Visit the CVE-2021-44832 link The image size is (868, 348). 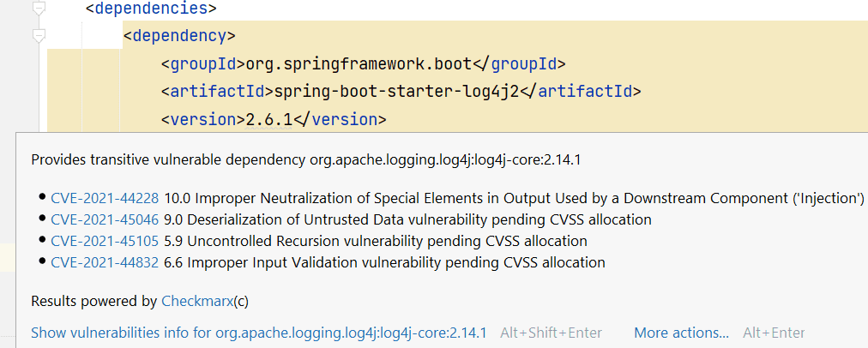tap(105, 262)
